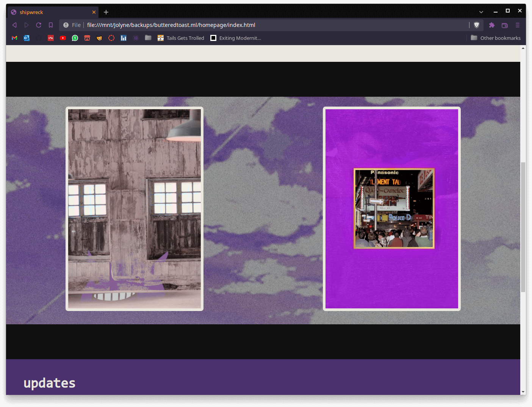Open the Brave hamburger main menu
The image size is (532, 407).
click(517, 25)
